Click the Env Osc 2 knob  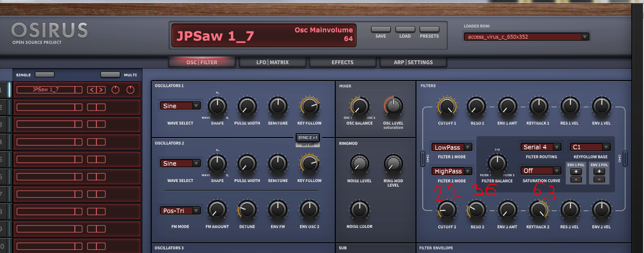pos(310,210)
